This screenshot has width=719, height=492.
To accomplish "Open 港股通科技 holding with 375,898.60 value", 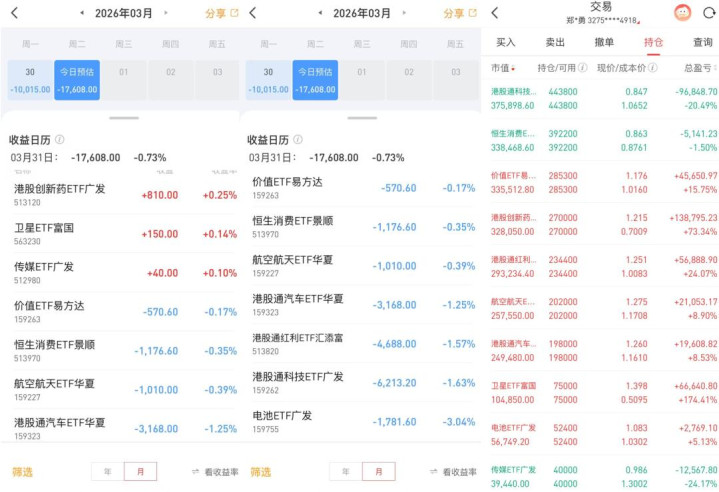I will [x=603, y=99].
